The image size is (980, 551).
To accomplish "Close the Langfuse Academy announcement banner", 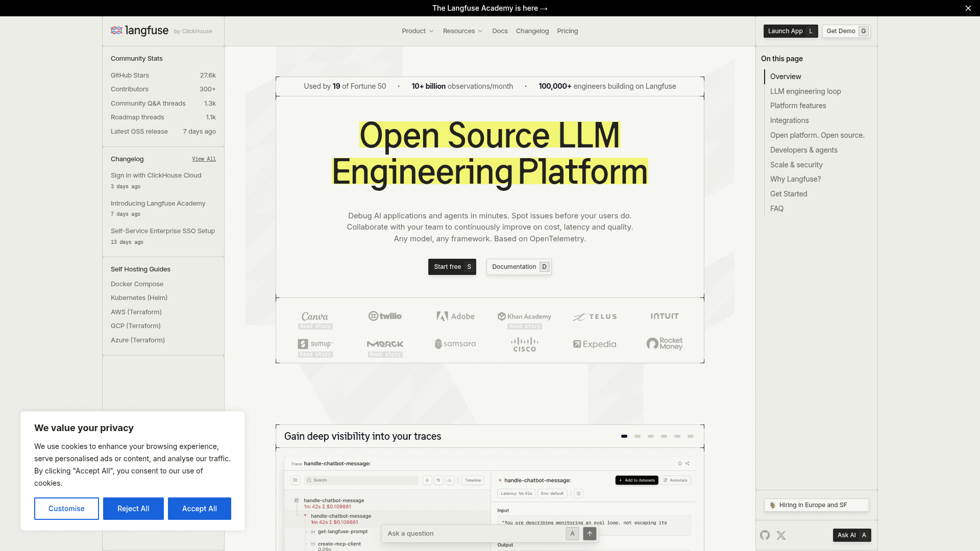I will pos(968,8).
